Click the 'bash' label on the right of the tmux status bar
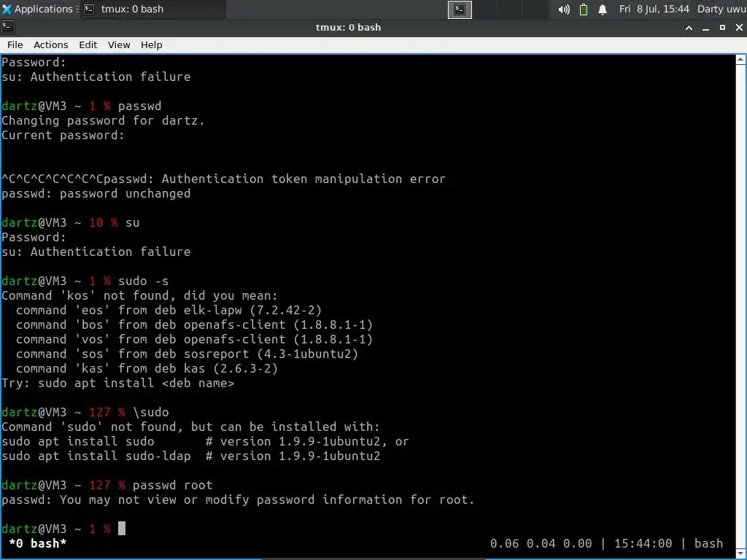 coord(708,543)
